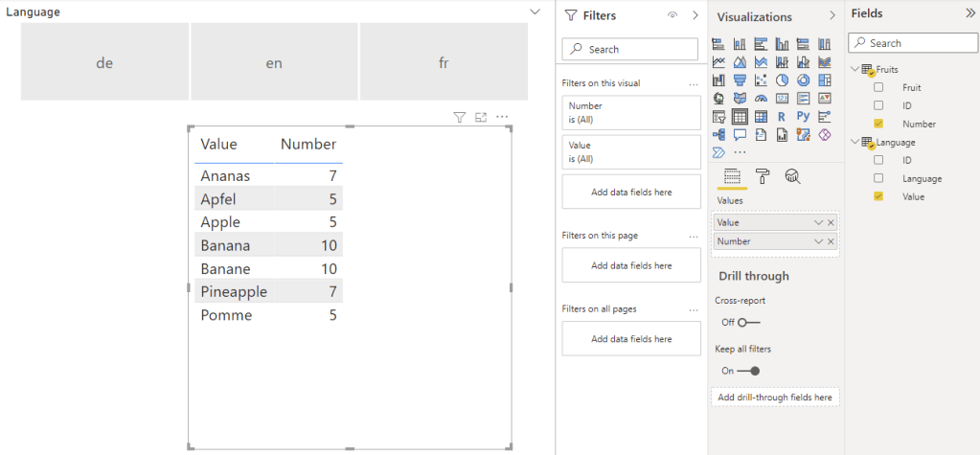Uncheck the Number field under Fruits
The height and width of the screenshot is (455, 980).
point(878,124)
